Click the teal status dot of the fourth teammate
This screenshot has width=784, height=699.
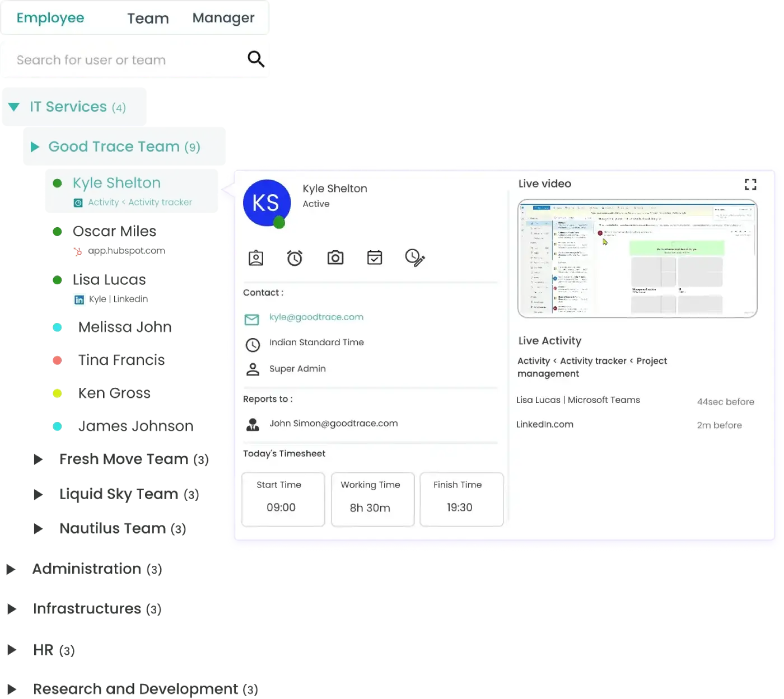(x=58, y=328)
